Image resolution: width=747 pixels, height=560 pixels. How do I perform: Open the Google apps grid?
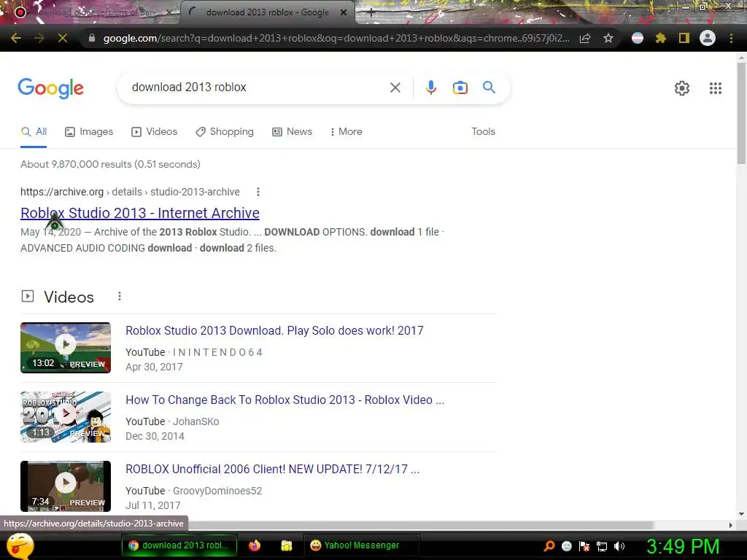[x=715, y=88]
